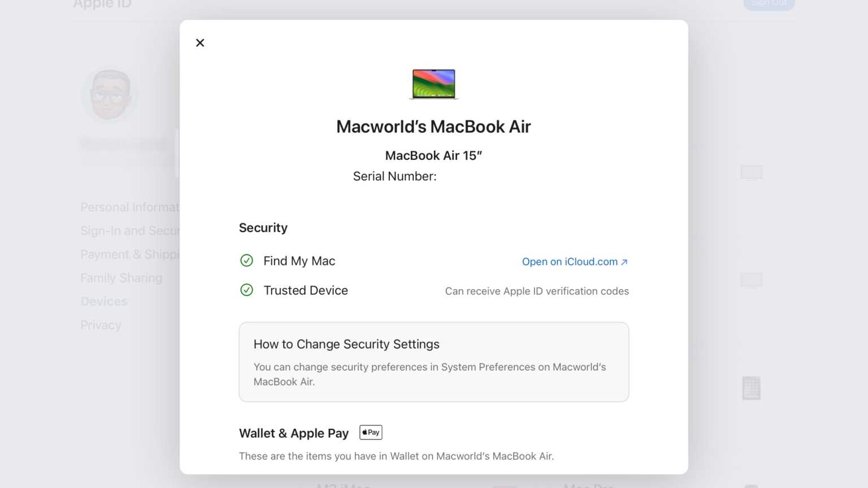Click the green checkmark beside Find My Mac
The width and height of the screenshot is (868, 488).
point(247,260)
